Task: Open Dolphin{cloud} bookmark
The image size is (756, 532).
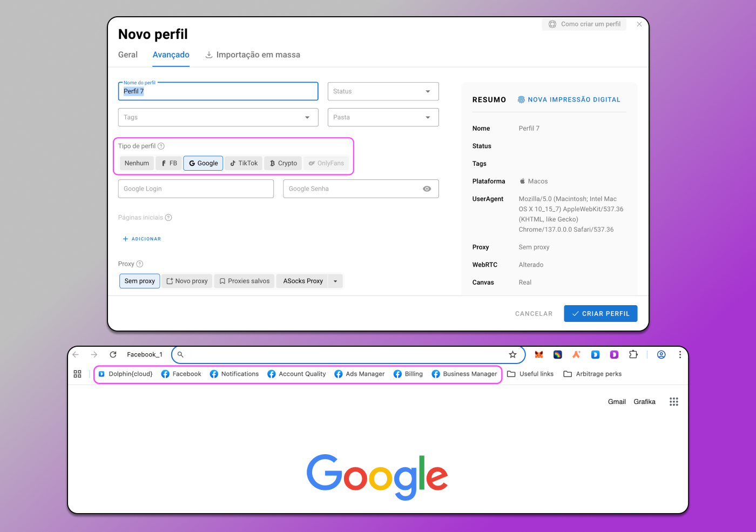Action: (125, 374)
